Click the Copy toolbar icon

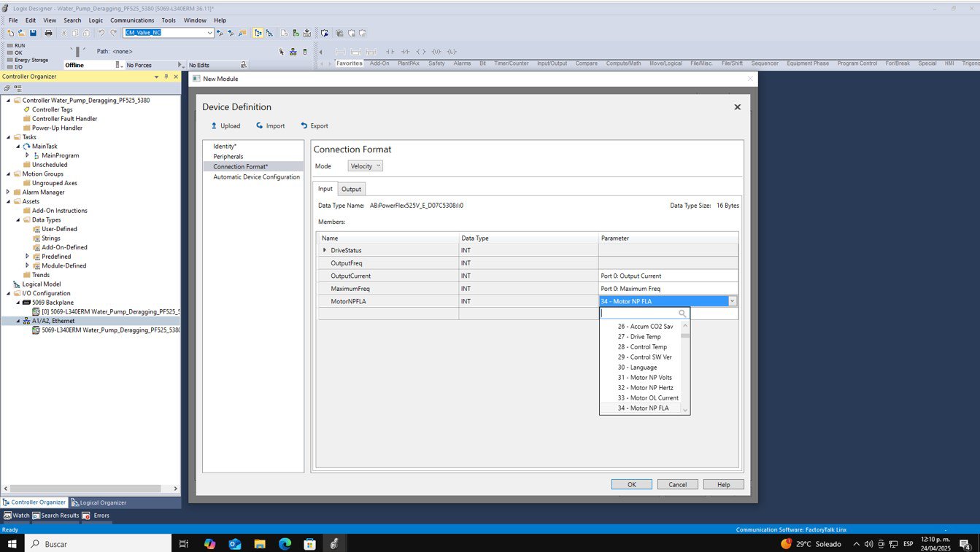[75, 33]
